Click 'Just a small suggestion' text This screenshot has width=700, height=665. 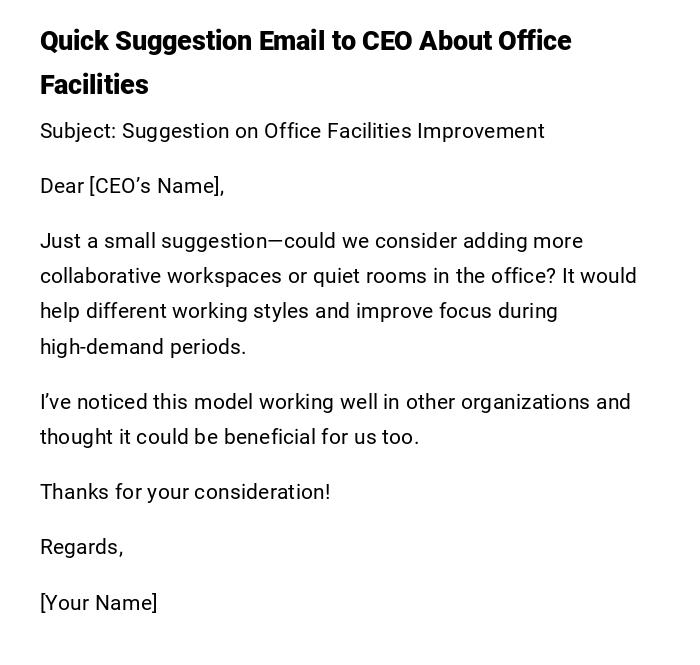click(x=154, y=241)
